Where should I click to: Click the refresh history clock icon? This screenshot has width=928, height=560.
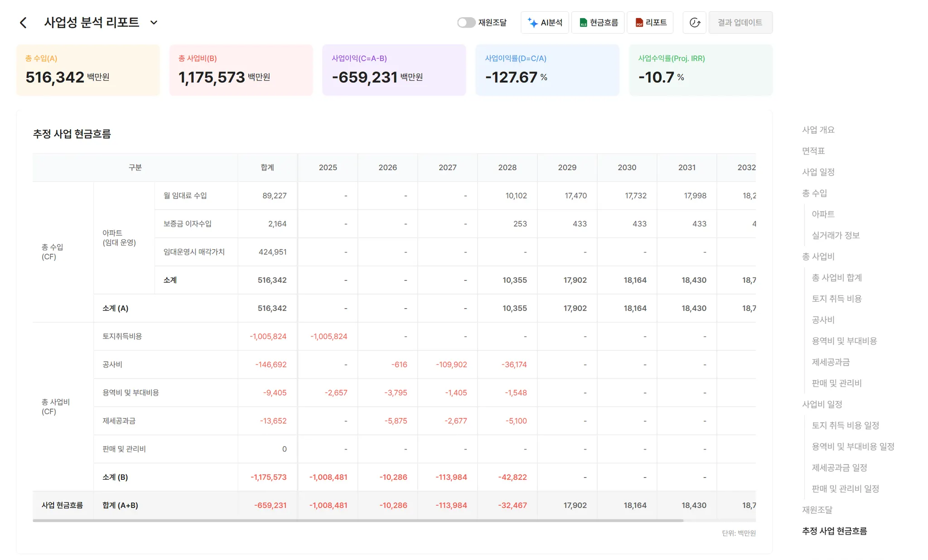[x=695, y=23]
